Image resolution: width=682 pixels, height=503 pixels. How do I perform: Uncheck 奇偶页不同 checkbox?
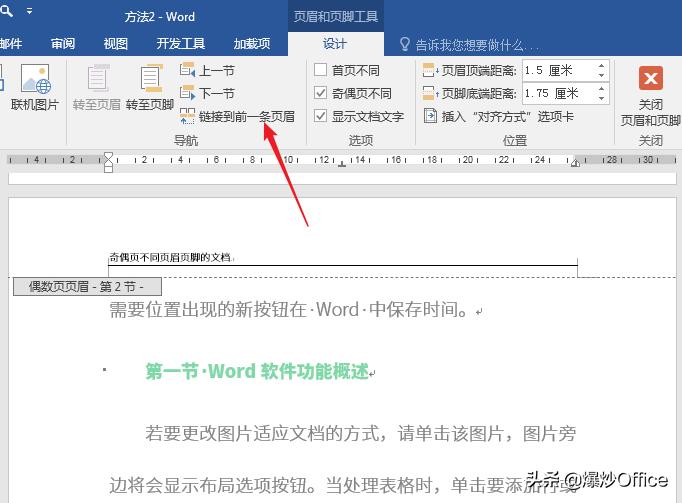[x=320, y=93]
